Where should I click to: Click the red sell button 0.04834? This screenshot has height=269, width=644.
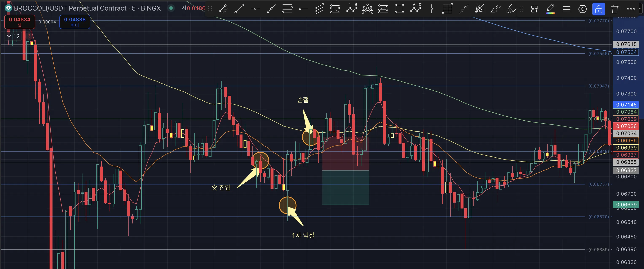pyautogui.click(x=19, y=22)
